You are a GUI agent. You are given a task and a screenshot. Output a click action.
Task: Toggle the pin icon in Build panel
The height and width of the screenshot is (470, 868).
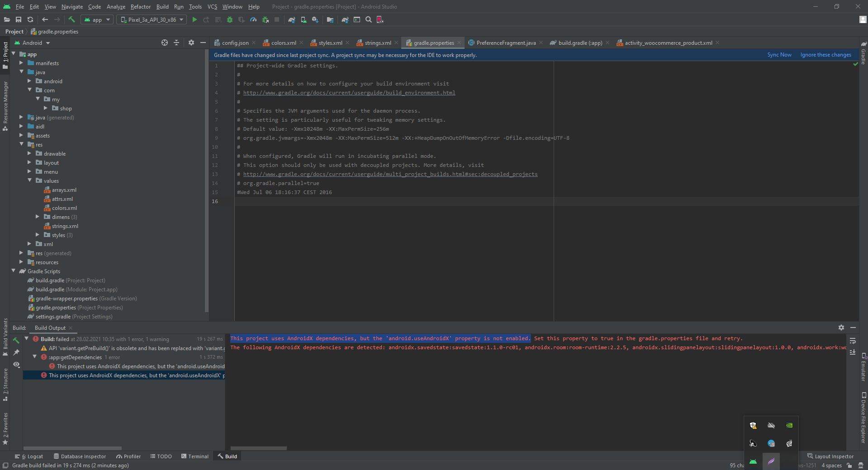point(16,352)
